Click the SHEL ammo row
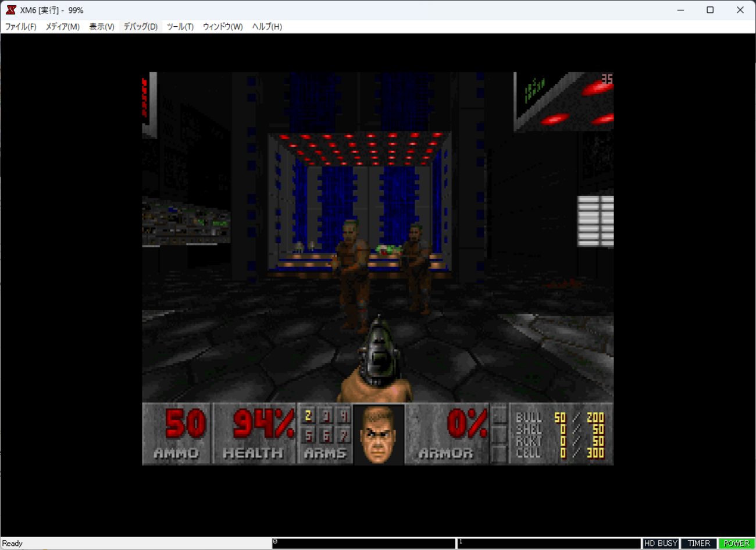Viewport: 756px width, 550px height. click(x=560, y=429)
